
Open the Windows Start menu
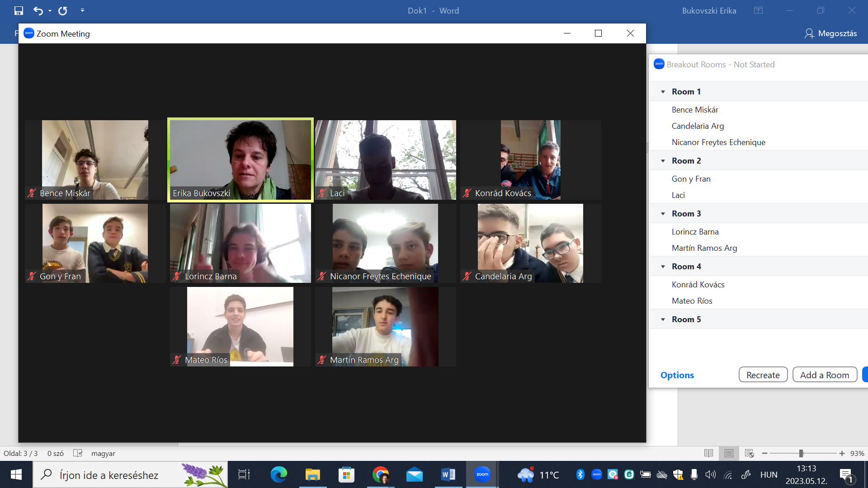click(16, 474)
